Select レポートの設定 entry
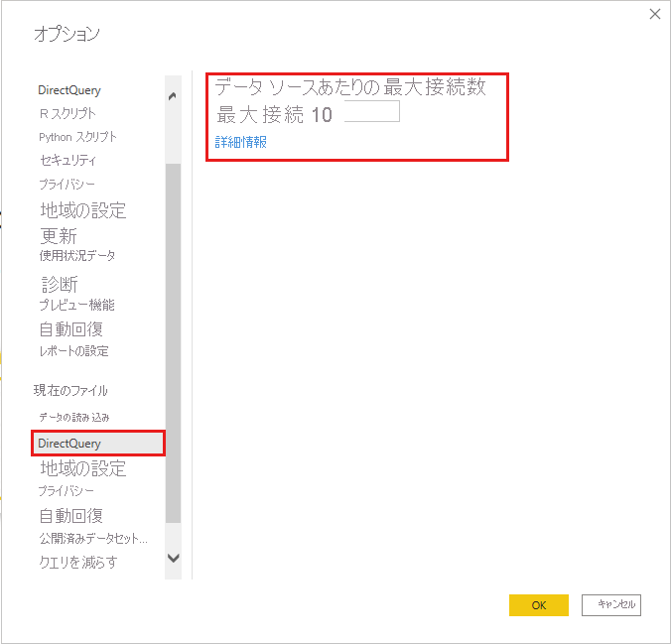The image size is (671, 644). [73, 351]
